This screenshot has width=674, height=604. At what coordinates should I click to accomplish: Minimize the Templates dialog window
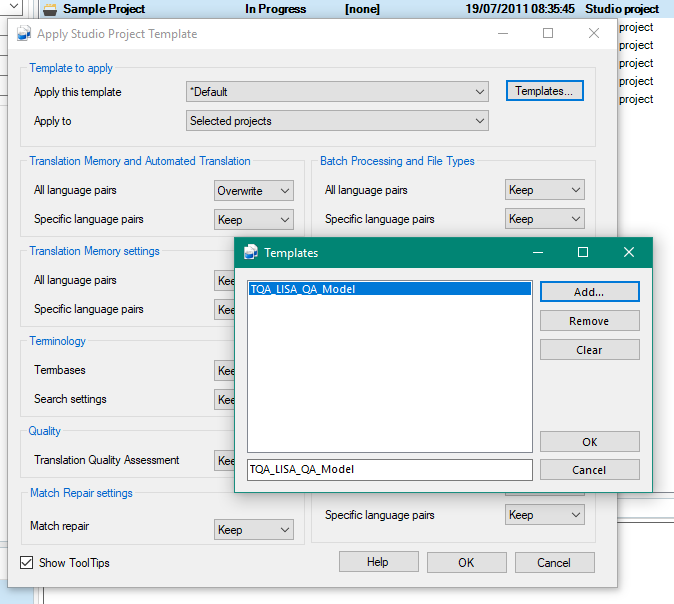537,253
